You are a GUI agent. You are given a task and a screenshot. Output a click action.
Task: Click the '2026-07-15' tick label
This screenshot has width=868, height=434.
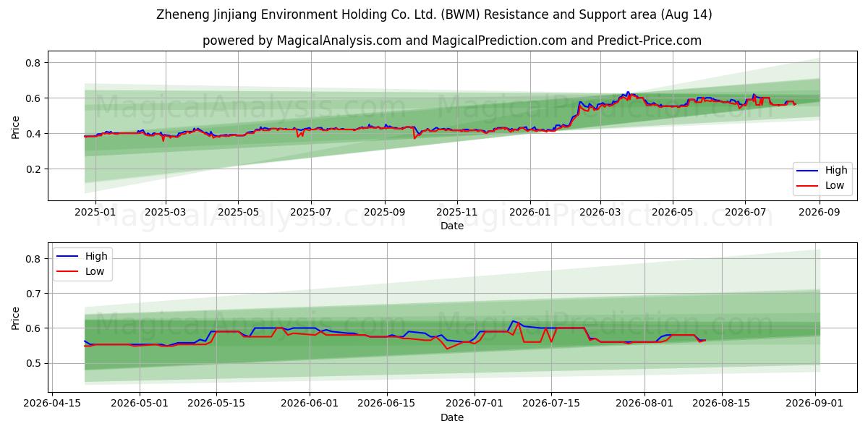tap(551, 404)
